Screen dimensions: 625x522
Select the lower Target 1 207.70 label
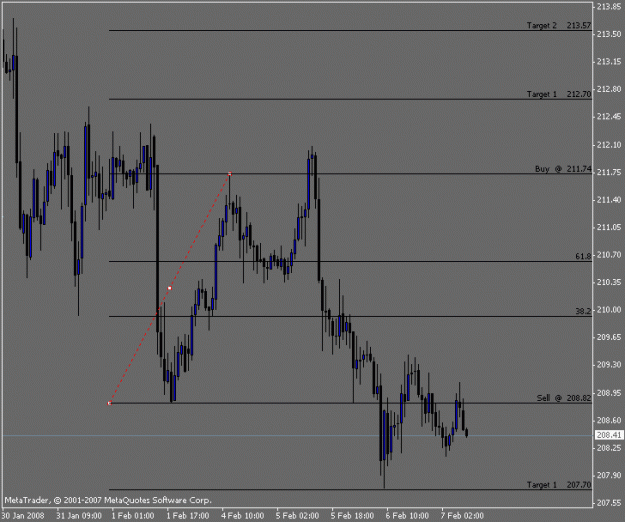559,485
